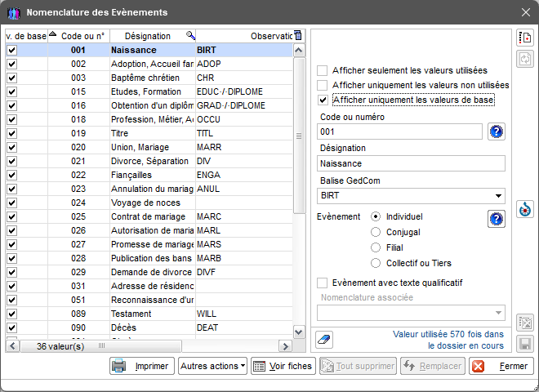Screen dimensions: 539x392
Task: Click the horizontal scroll right arrow
Action: [285, 346]
